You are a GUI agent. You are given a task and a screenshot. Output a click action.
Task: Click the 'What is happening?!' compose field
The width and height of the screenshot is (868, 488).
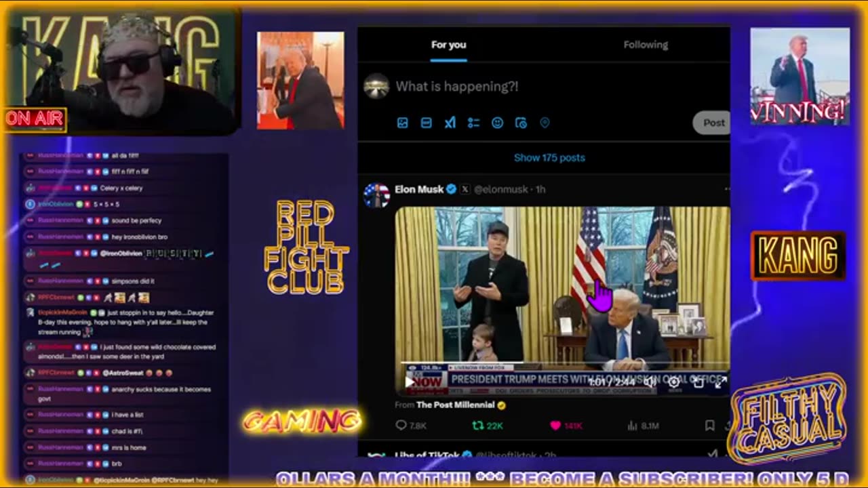click(456, 86)
